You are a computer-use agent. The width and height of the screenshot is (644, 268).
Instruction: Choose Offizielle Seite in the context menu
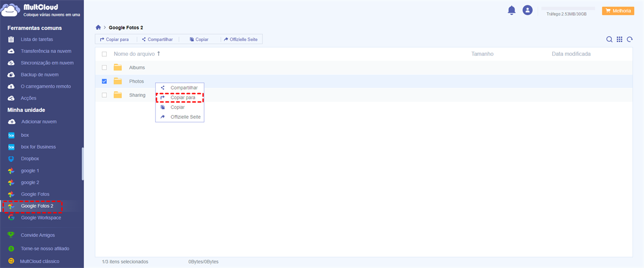[180, 117]
